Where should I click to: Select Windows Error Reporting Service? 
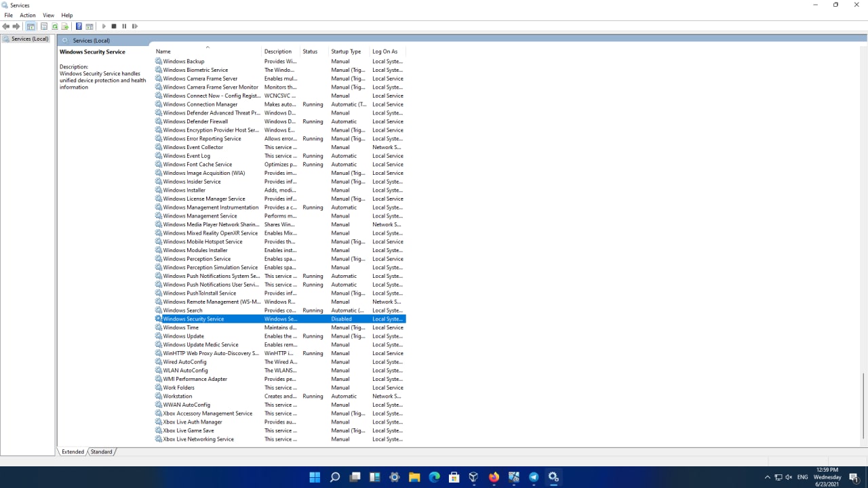click(202, 139)
